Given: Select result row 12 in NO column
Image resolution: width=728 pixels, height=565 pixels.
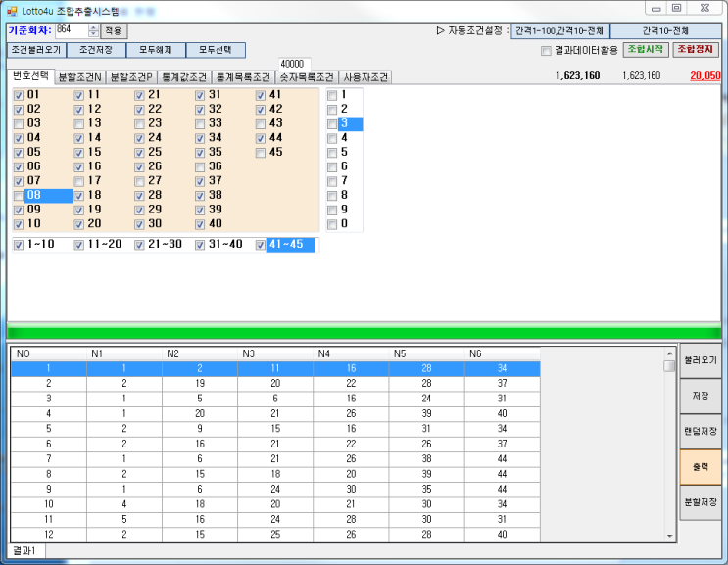Looking at the screenshot, I should click(x=49, y=535).
